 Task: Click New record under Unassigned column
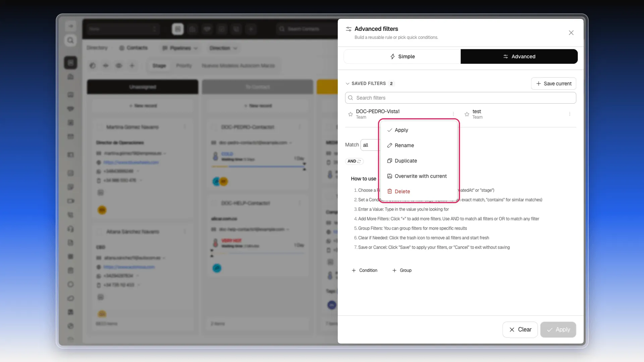pyautogui.click(x=143, y=106)
